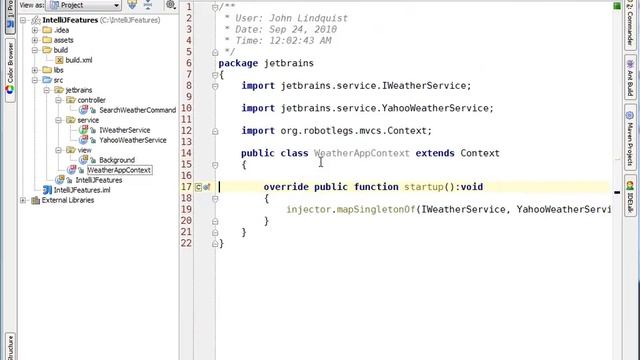Collapse the view package node
This screenshot has width=640, height=360.
tap(59, 150)
